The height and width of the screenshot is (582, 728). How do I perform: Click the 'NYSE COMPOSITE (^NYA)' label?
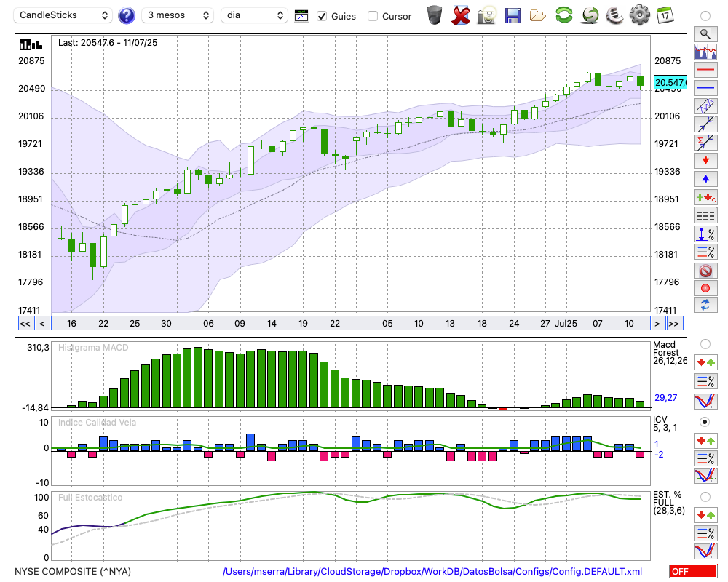coord(73,571)
